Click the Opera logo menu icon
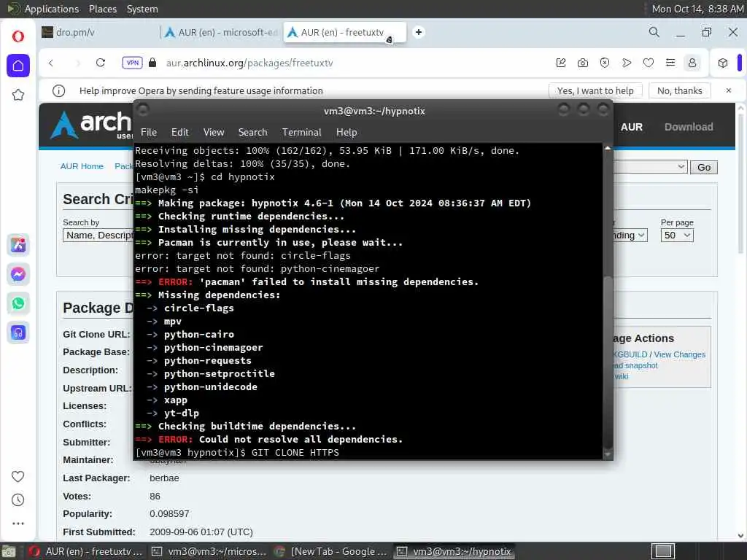 pyautogui.click(x=18, y=36)
